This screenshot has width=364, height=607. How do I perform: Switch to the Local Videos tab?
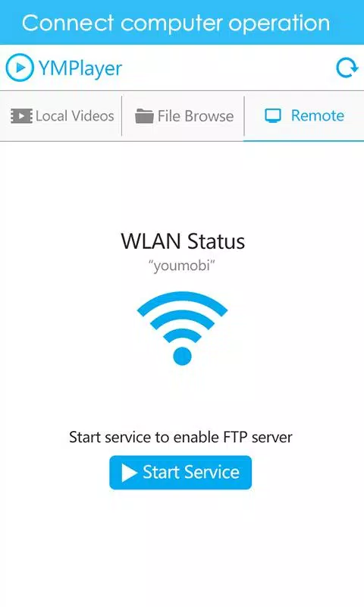click(x=61, y=116)
